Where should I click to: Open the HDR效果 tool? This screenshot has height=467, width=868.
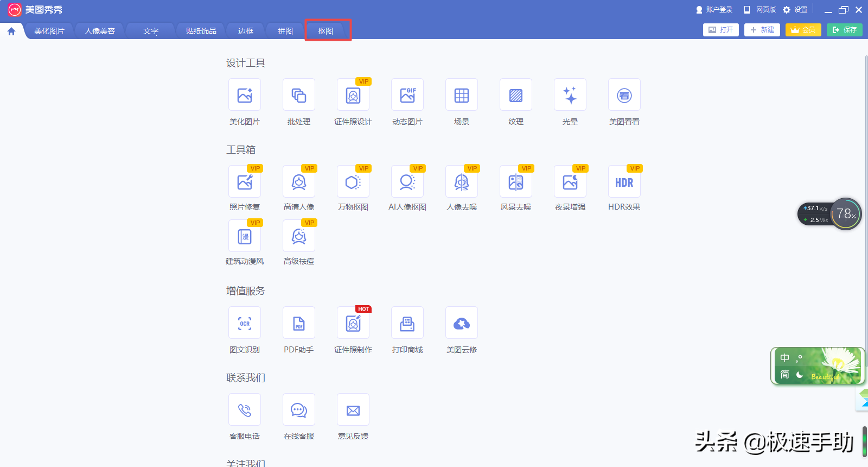point(624,182)
